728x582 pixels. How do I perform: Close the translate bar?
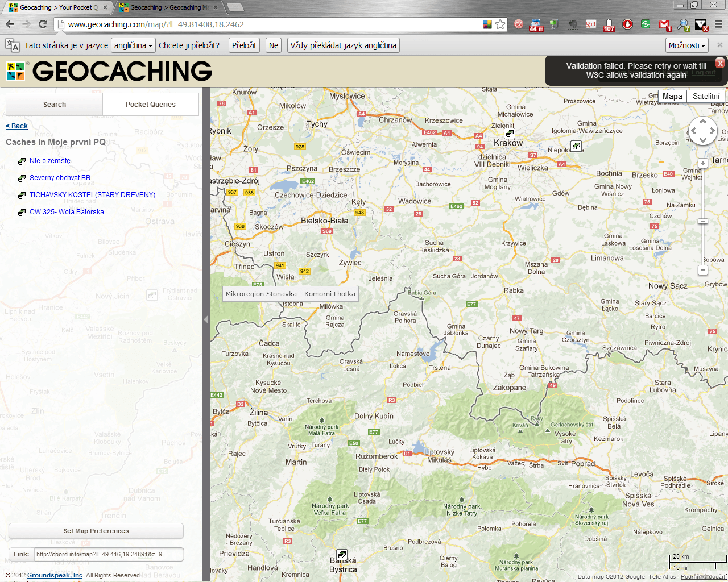pyautogui.click(x=719, y=45)
